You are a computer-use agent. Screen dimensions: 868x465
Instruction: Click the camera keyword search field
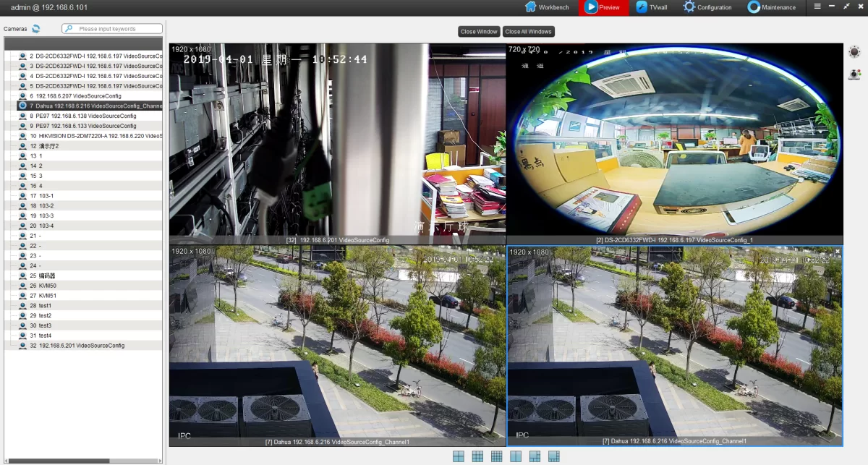tap(117, 29)
